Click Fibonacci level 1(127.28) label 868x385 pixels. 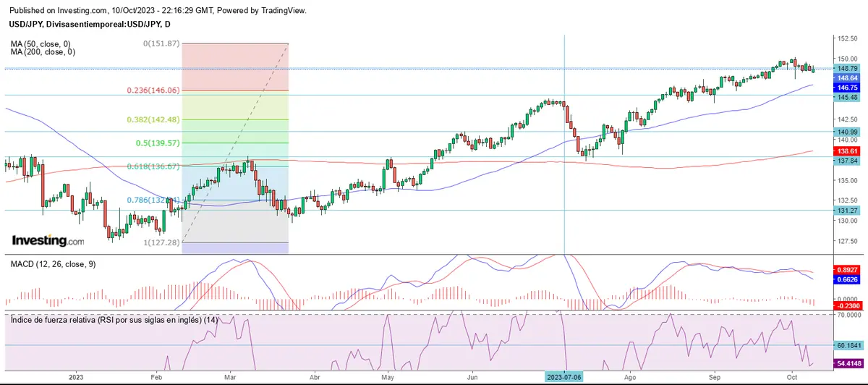(x=161, y=242)
